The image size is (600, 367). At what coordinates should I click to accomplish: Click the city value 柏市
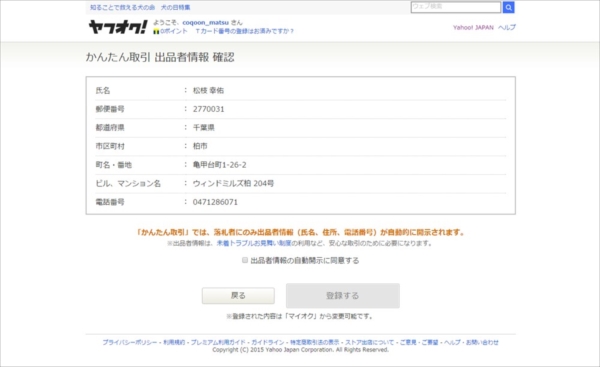point(200,146)
